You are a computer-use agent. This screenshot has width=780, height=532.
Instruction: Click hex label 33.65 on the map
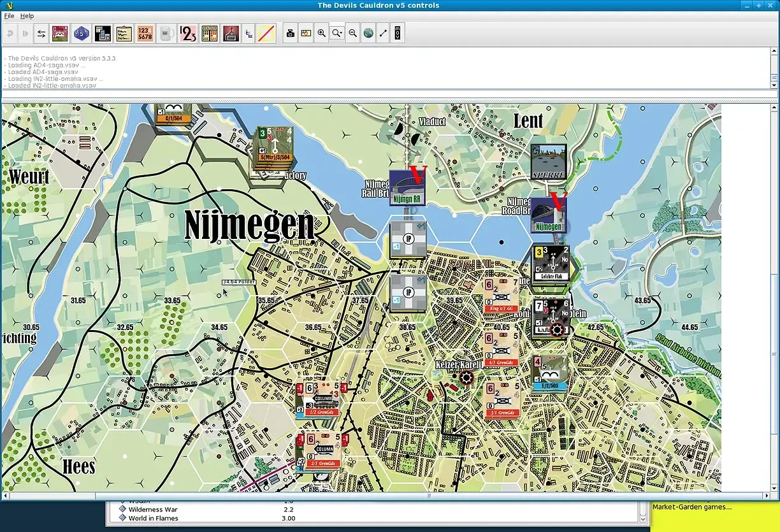pos(173,300)
